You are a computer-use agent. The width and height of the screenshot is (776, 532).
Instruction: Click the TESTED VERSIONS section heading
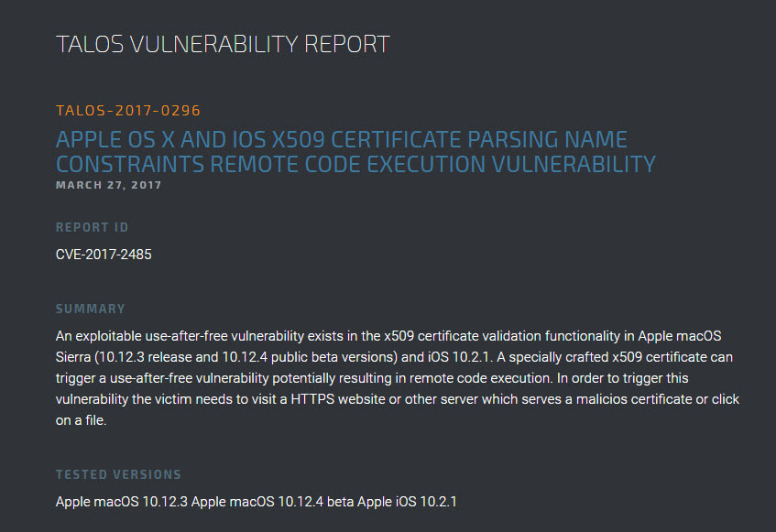tap(118, 474)
